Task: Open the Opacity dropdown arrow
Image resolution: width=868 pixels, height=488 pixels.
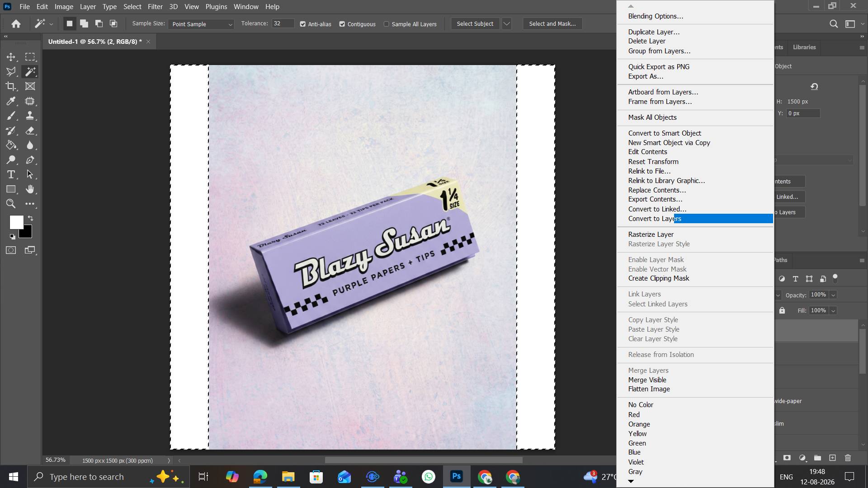Action: pyautogui.click(x=833, y=295)
